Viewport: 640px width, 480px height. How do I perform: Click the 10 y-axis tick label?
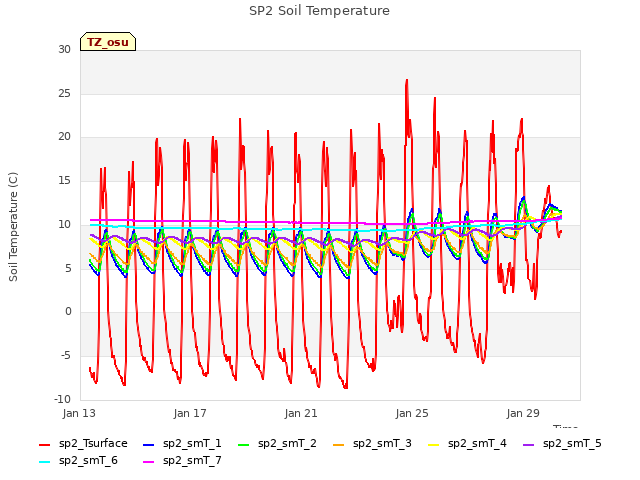(64, 224)
